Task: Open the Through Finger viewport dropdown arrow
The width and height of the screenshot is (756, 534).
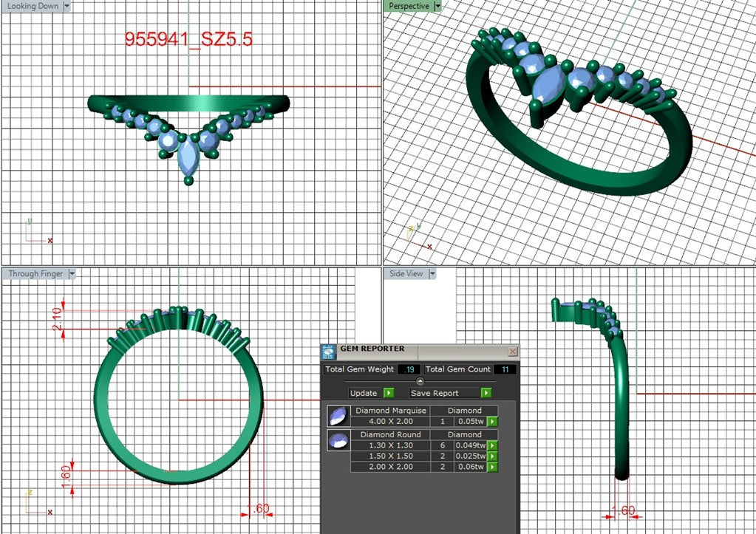Action: point(72,274)
